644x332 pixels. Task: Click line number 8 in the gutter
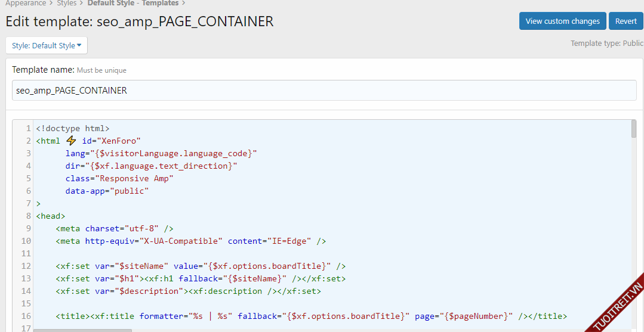pos(28,216)
